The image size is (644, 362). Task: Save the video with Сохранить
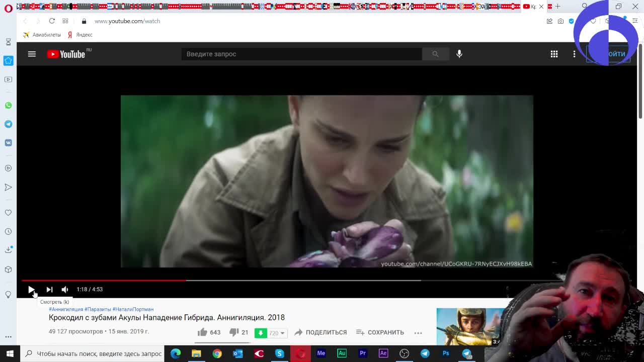click(x=380, y=332)
